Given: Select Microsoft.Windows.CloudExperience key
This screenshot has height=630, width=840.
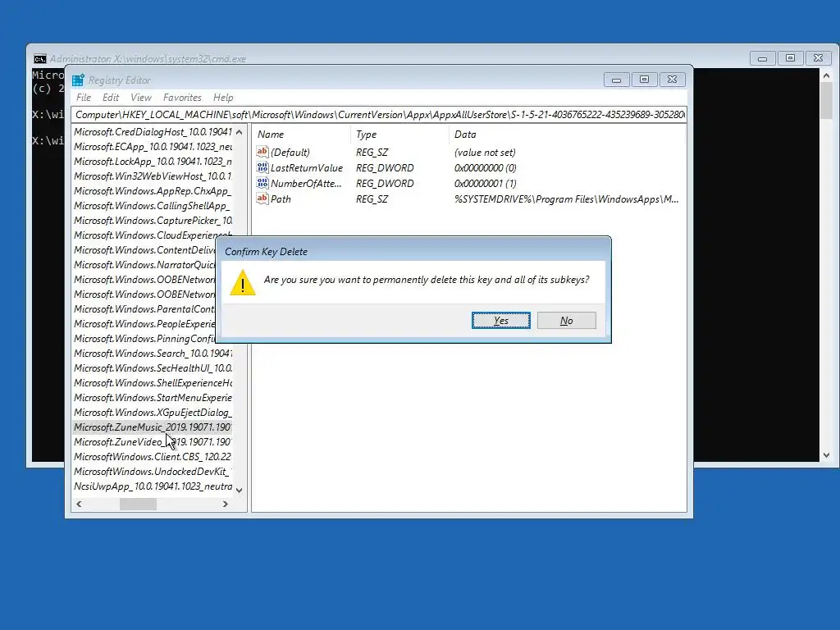Looking at the screenshot, I should [153, 235].
